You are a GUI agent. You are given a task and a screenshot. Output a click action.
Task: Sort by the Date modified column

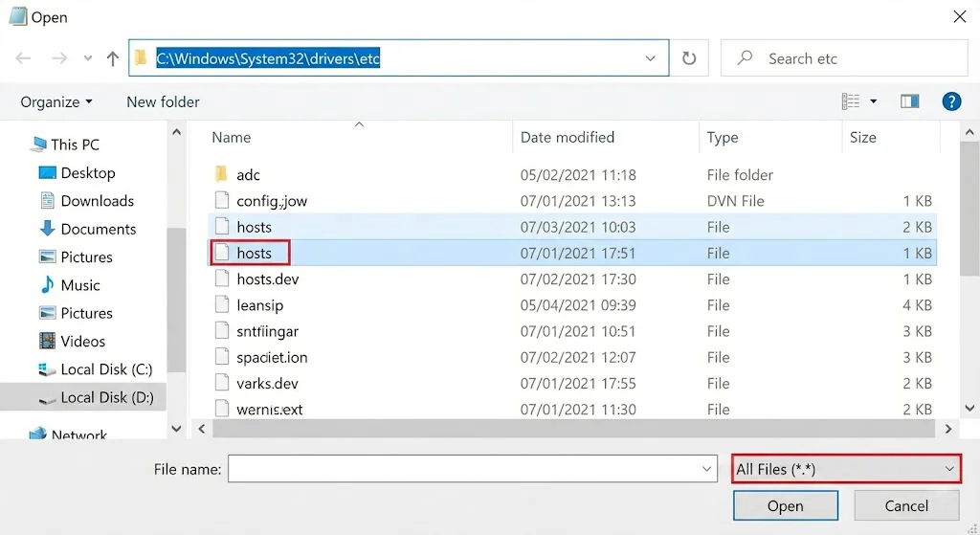click(x=567, y=137)
